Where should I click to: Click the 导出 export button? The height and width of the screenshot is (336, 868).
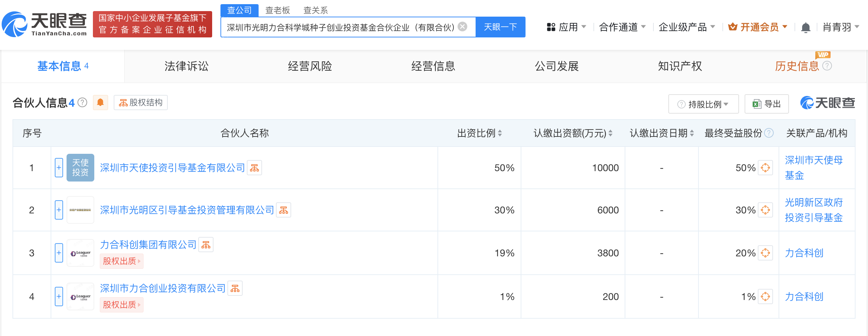coord(767,104)
